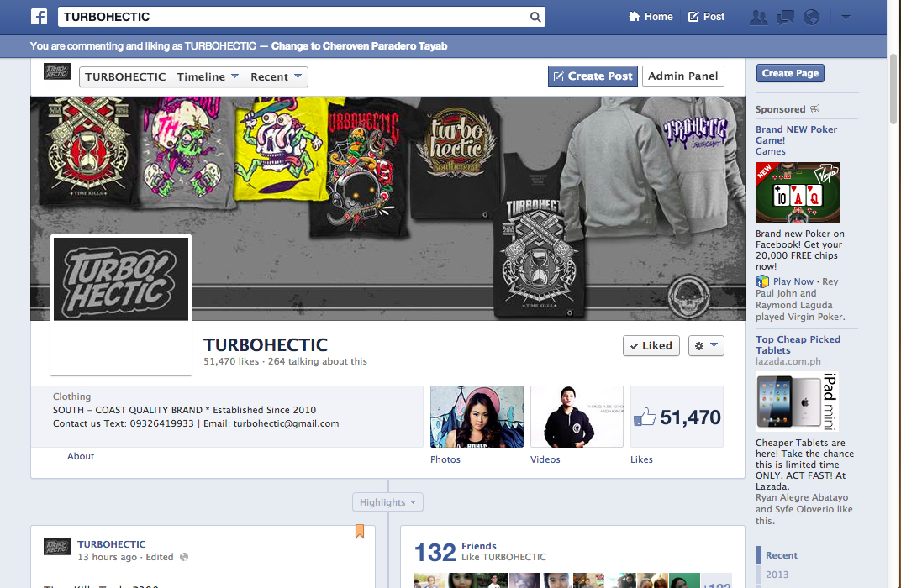Click the email turbohectic@gmail.com text
Image resolution: width=901 pixels, height=588 pixels.
[x=286, y=423]
